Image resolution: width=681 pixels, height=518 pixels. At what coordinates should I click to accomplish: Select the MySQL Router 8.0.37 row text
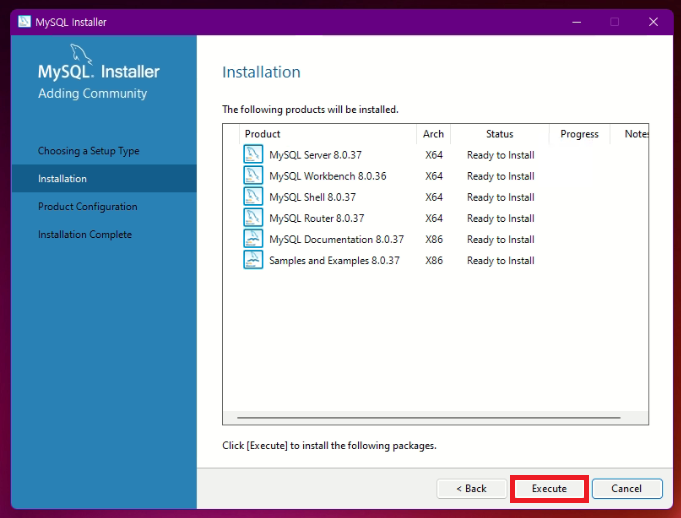coord(317,218)
